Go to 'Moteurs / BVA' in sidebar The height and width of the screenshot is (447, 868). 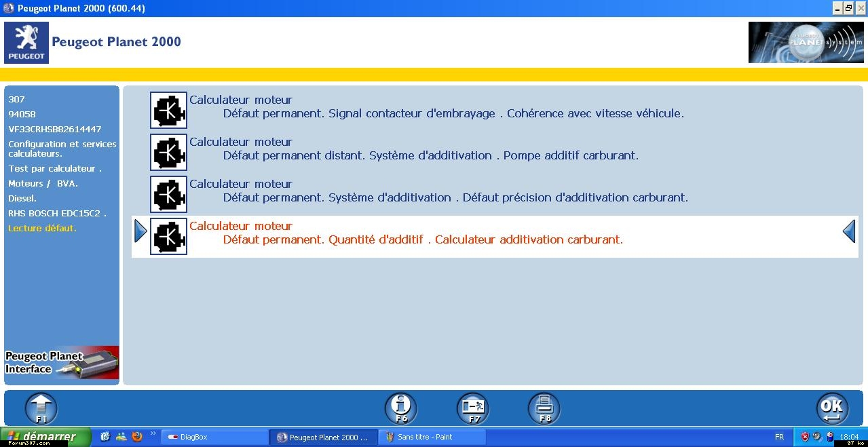pos(43,183)
